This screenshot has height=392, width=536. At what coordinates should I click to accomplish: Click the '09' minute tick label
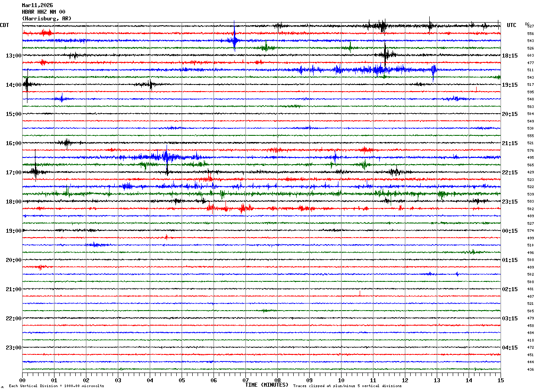click(309, 380)
